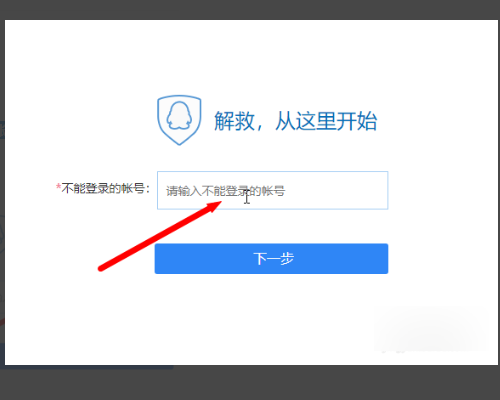
Task: Click the red required asterisk
Action: 58,187
